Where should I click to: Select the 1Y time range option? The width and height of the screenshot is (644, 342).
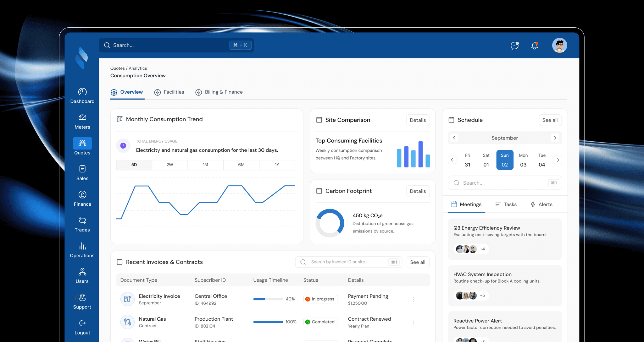tap(277, 165)
